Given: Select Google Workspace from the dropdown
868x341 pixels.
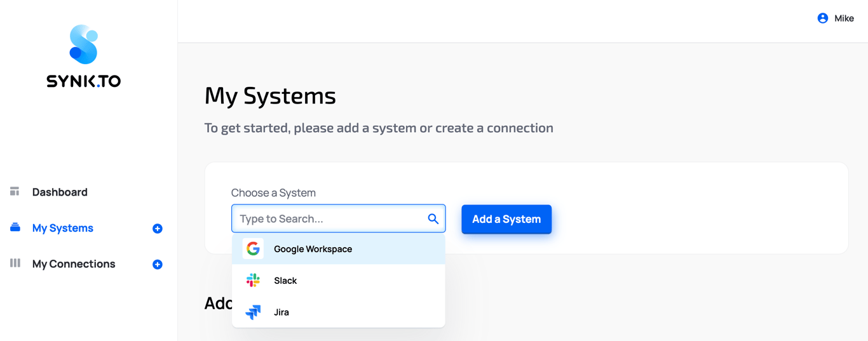Looking at the screenshot, I should tap(339, 249).
